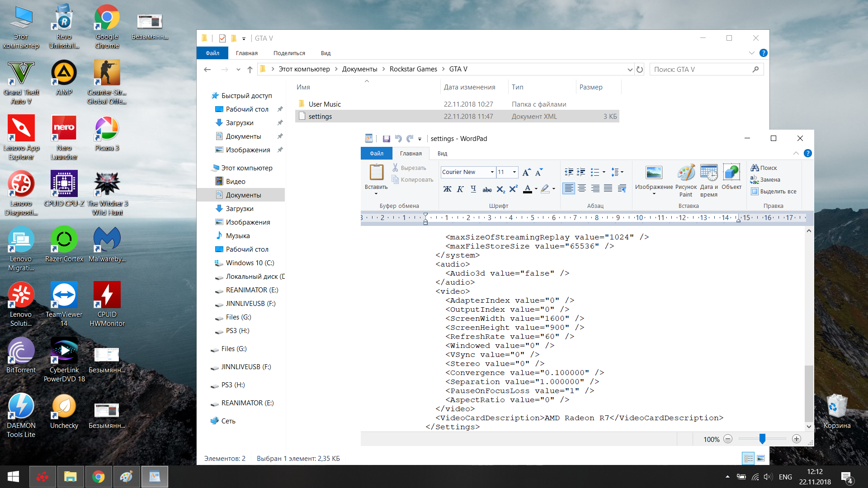Open the text color dropdown arrow
This screenshot has width=868, height=488.
tap(536, 189)
